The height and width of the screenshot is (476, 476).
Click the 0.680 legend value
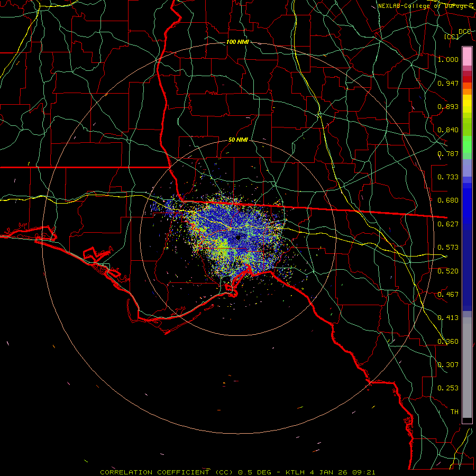(448, 200)
